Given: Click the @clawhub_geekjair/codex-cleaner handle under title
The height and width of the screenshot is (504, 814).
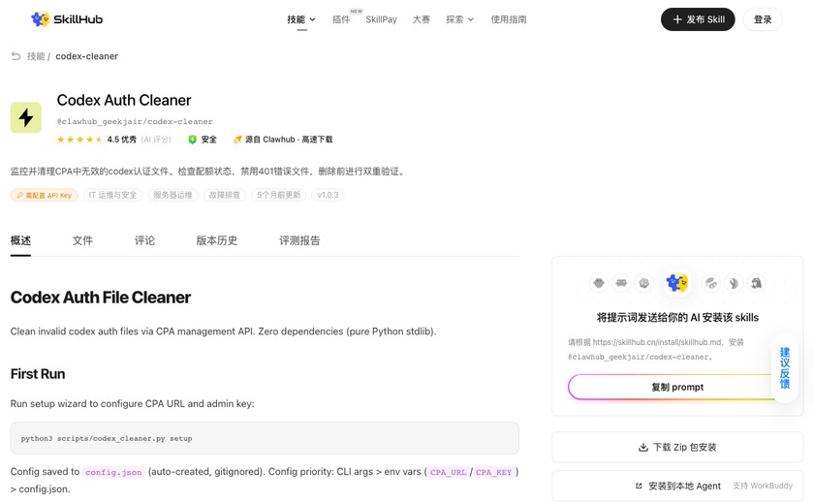Looking at the screenshot, I should [x=135, y=121].
